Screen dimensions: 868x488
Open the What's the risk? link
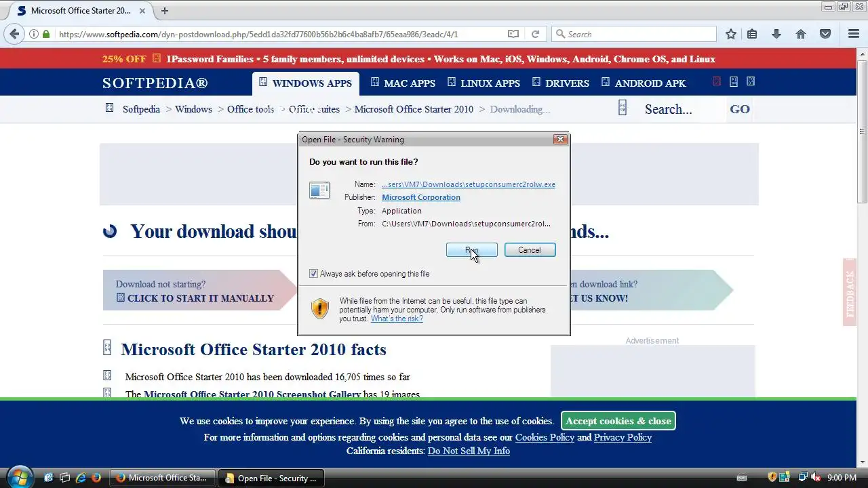pyautogui.click(x=397, y=319)
